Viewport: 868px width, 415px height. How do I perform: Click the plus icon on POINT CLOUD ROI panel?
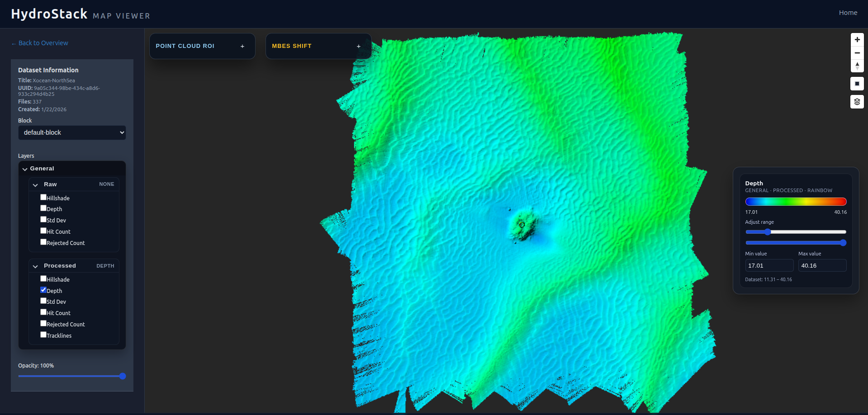click(x=242, y=46)
